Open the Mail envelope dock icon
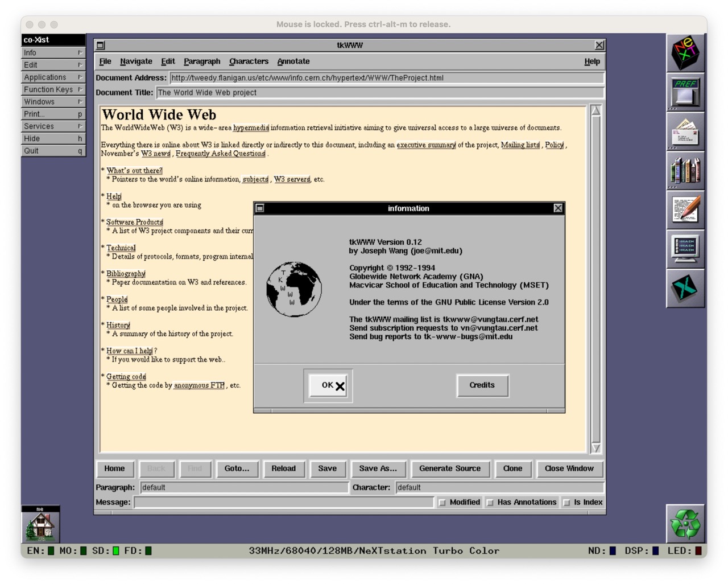 (x=686, y=131)
